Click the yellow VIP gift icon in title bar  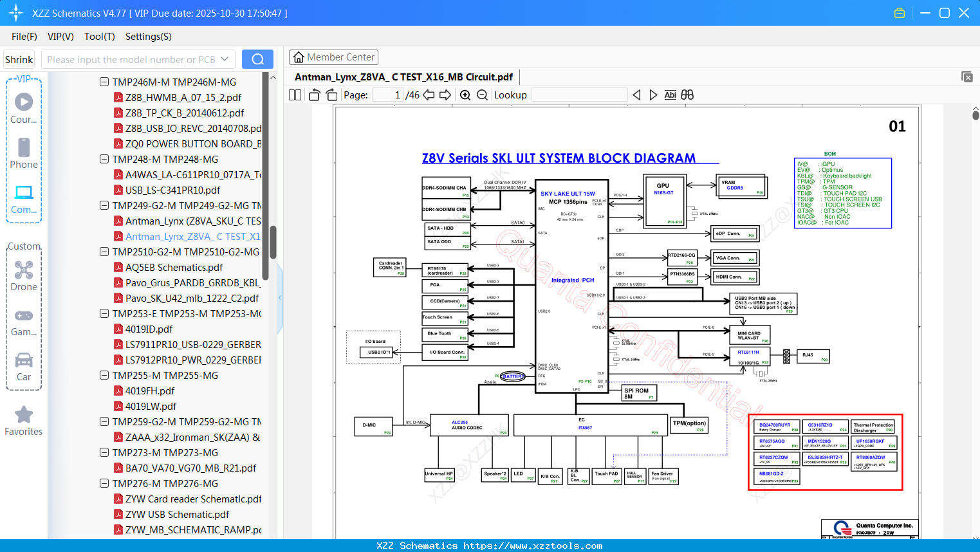pos(900,13)
